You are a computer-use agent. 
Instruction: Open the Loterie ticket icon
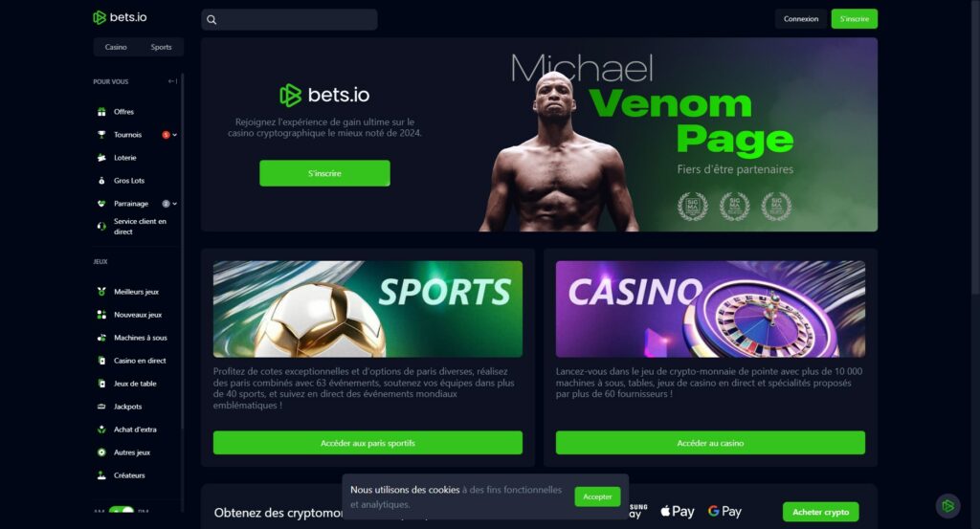101,158
